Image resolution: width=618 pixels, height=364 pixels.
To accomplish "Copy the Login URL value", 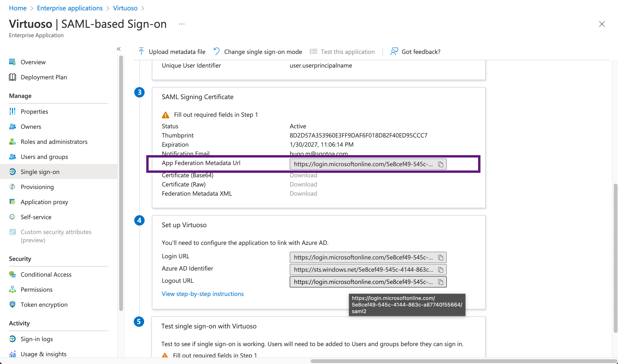I will [440, 257].
